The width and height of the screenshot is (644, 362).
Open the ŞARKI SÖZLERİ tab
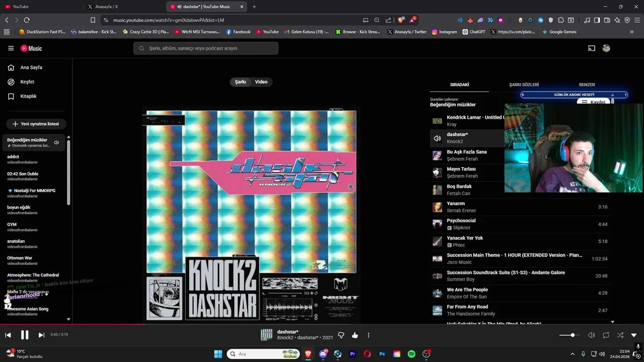click(x=524, y=84)
